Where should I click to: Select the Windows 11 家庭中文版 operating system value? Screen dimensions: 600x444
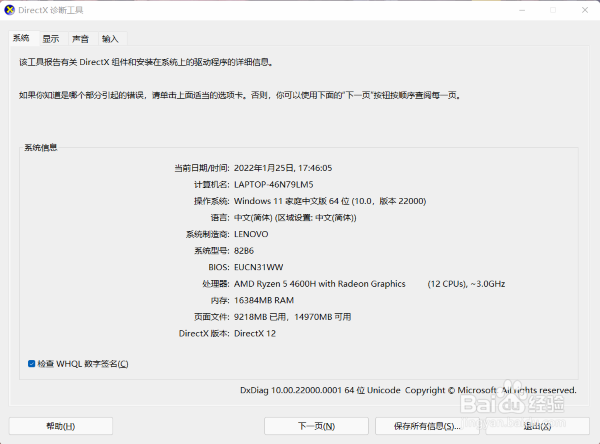coord(330,201)
